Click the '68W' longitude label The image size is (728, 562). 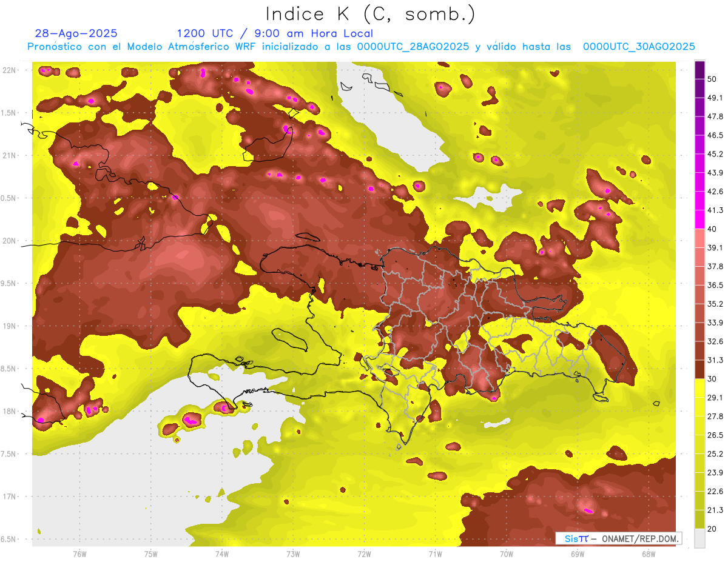648,554
